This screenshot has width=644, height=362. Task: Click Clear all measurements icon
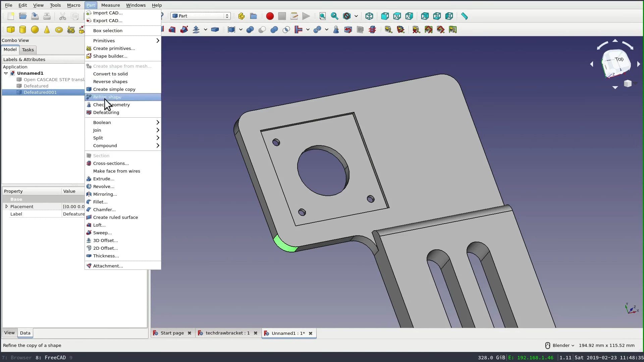(416, 29)
